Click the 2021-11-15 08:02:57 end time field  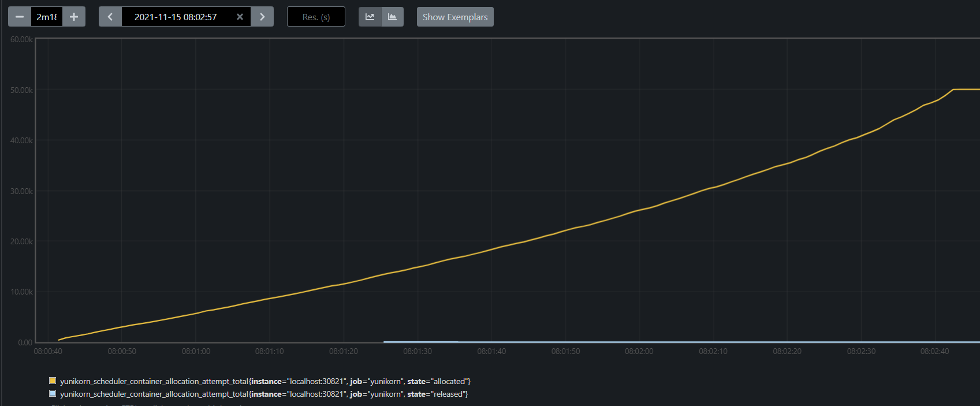click(176, 17)
